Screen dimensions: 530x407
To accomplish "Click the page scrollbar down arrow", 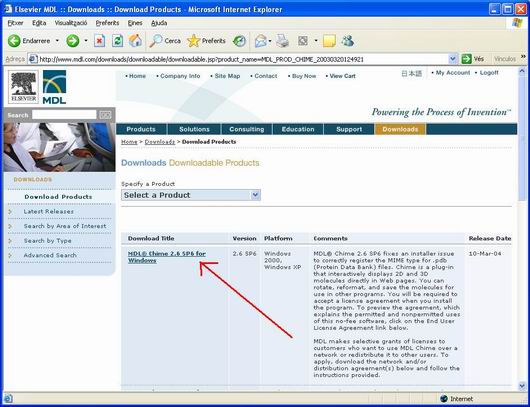I will [x=522, y=386].
